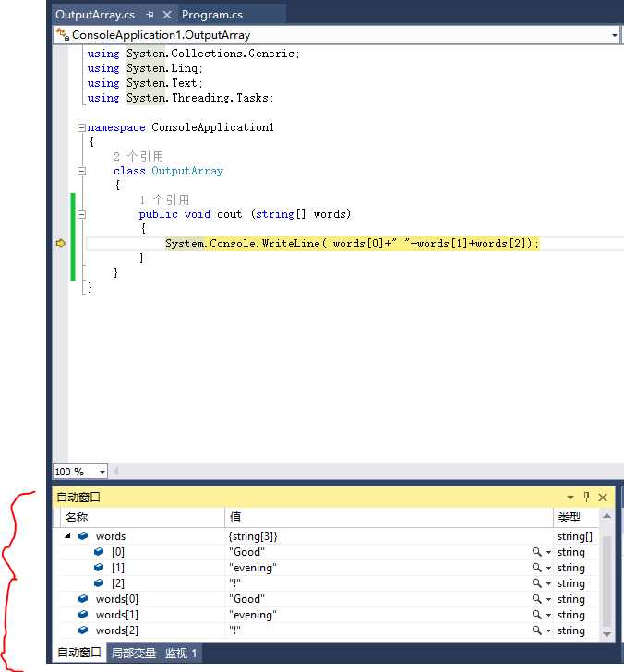624x672 pixels.
Task: Click the 值 column header
Action: point(390,518)
